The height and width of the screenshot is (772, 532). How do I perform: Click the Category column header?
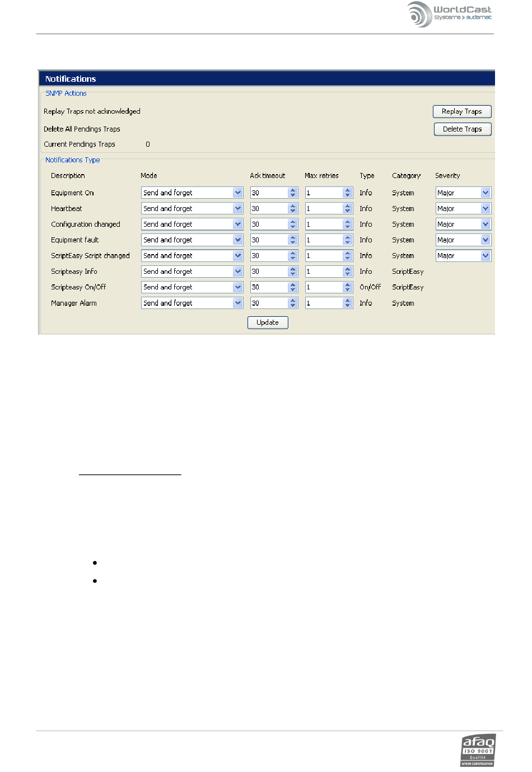pos(406,176)
